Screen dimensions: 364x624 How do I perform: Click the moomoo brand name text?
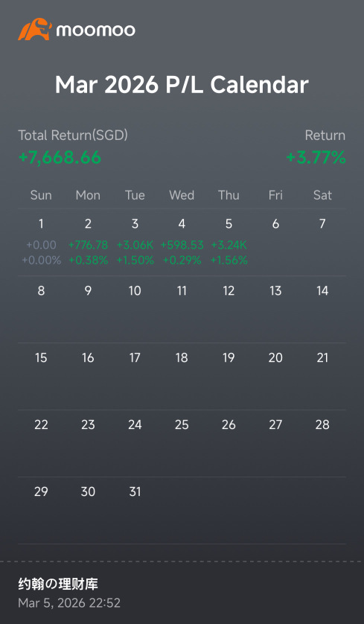pyautogui.click(x=95, y=31)
